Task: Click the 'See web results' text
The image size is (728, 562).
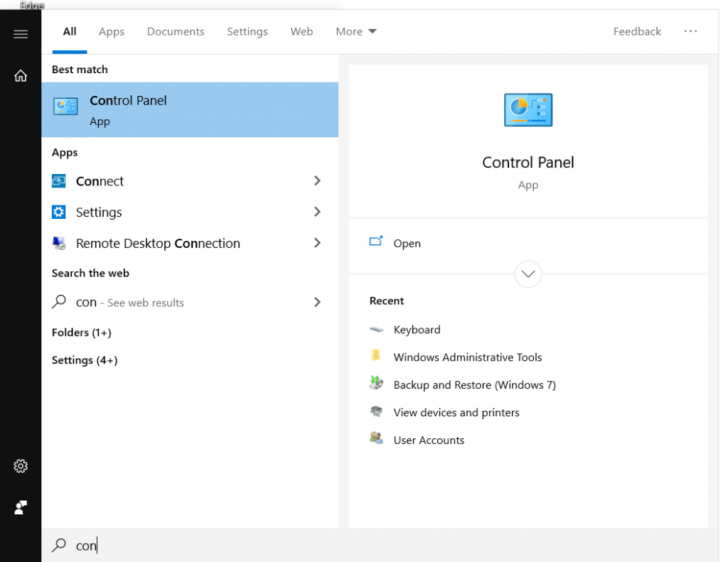Action: coord(145,303)
